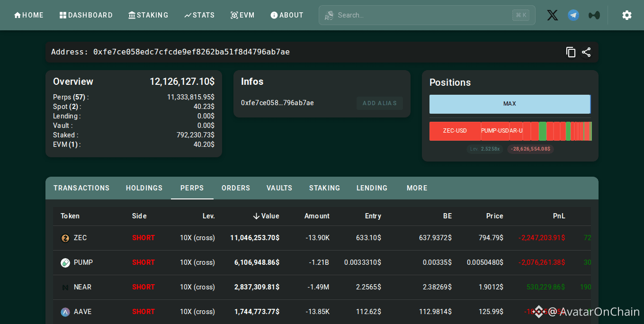The width and height of the screenshot is (644, 324).
Task: Click the search bar user icon
Action: click(329, 16)
